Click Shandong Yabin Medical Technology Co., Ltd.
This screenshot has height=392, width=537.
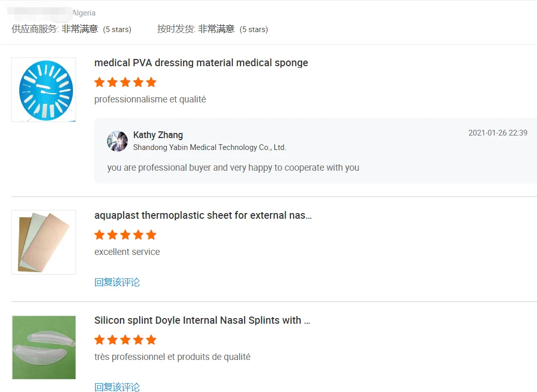click(210, 147)
